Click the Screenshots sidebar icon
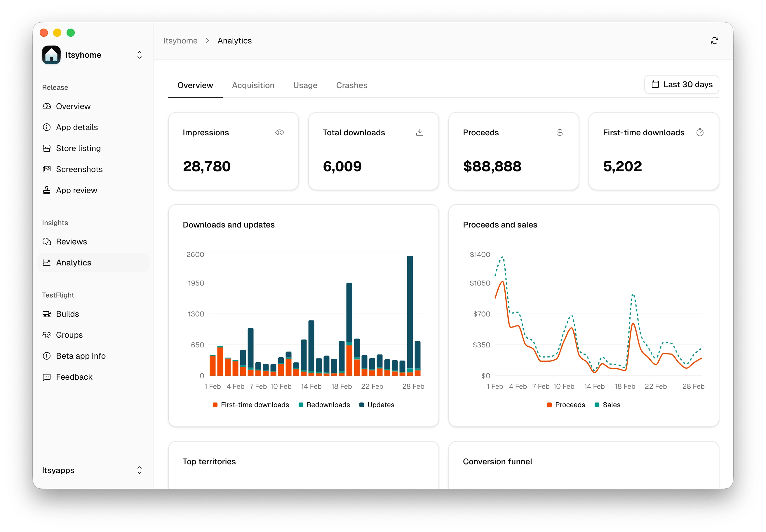766x532 pixels. pyautogui.click(x=47, y=169)
